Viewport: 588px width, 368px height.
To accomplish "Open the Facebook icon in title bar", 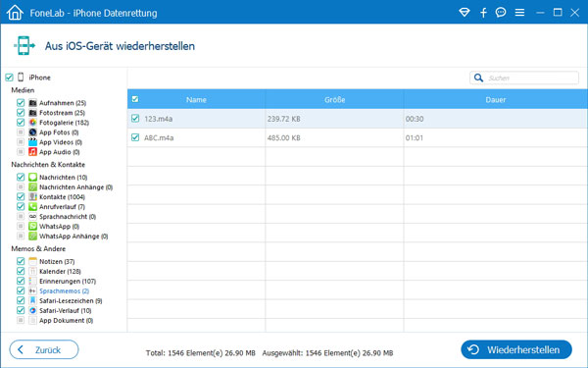I will (x=483, y=13).
